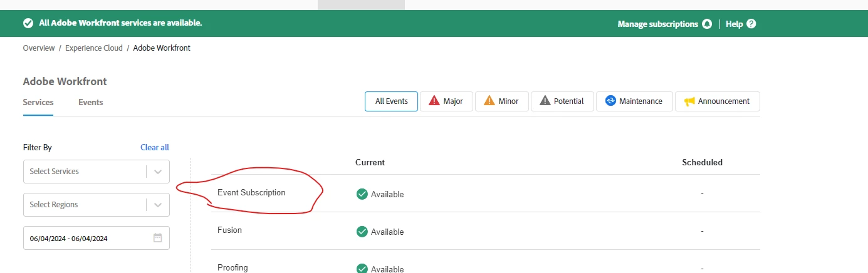This screenshot has height=273, width=868.
Task: Click the yellow Announcement megaphone icon
Action: coord(689,101)
